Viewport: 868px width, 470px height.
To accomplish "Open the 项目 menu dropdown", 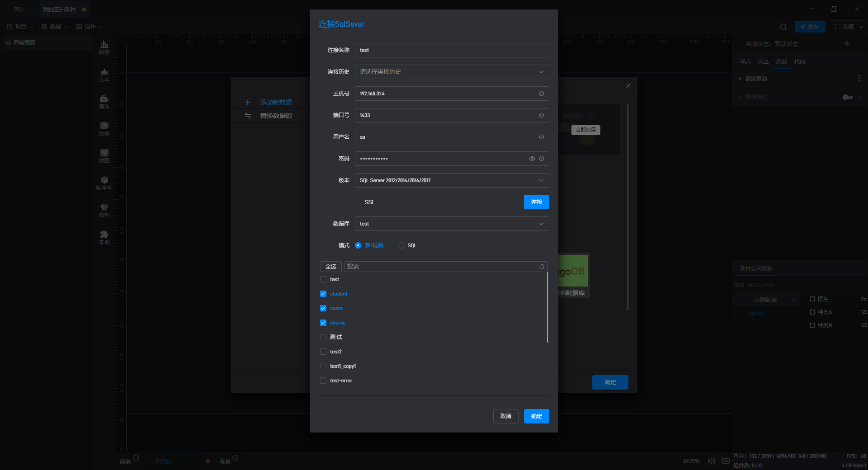I will (20, 27).
